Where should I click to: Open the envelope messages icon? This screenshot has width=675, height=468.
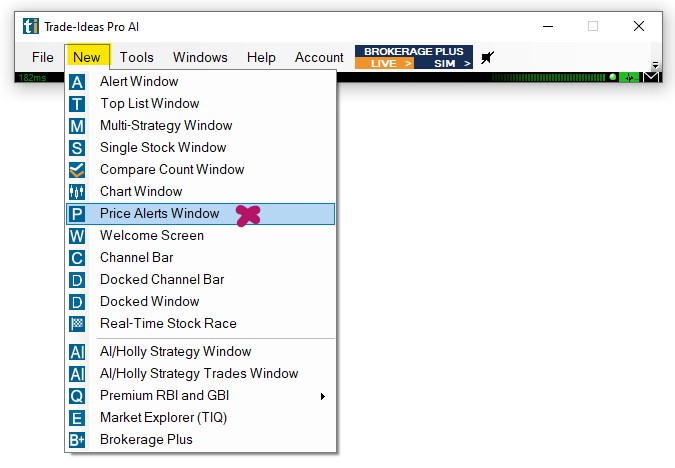pos(651,77)
